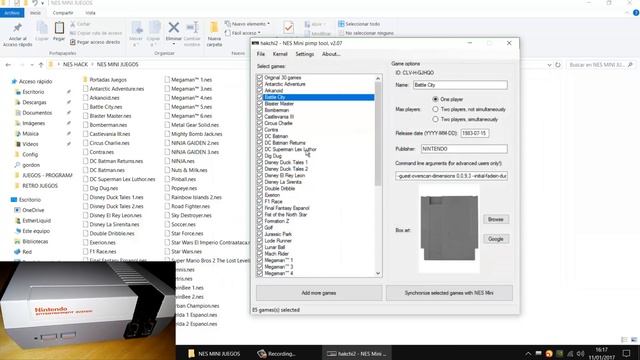The width and height of the screenshot is (640, 360).
Task: Click Explorer search box
Action: tap(600, 64)
